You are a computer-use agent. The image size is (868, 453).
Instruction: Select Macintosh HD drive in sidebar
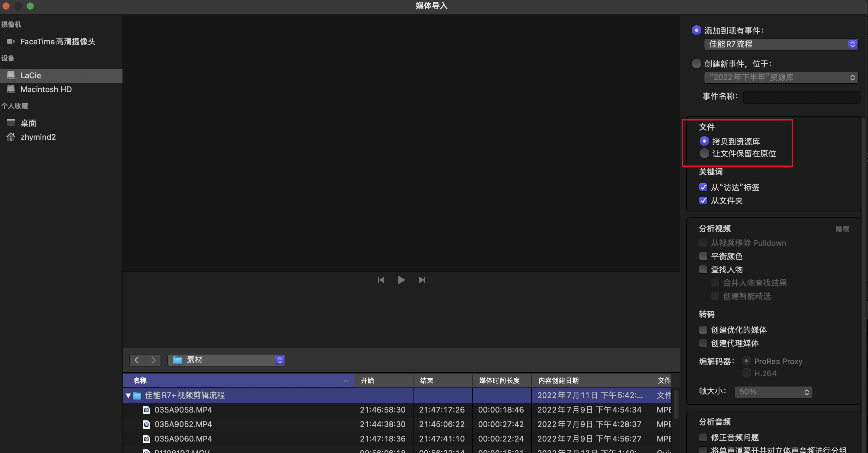[x=46, y=89]
